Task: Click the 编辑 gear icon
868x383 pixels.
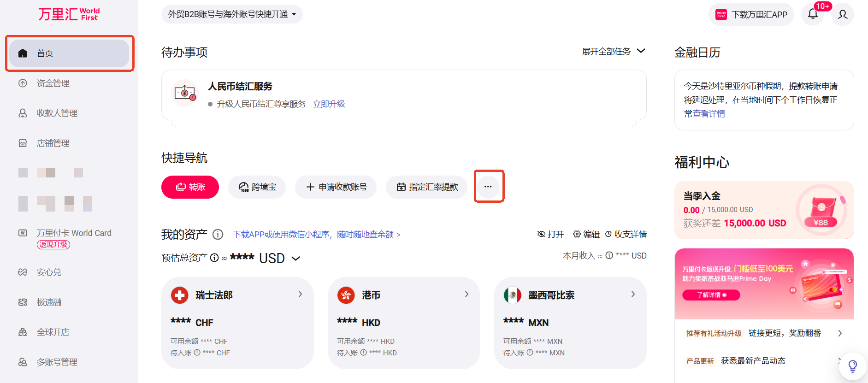Action: point(577,234)
